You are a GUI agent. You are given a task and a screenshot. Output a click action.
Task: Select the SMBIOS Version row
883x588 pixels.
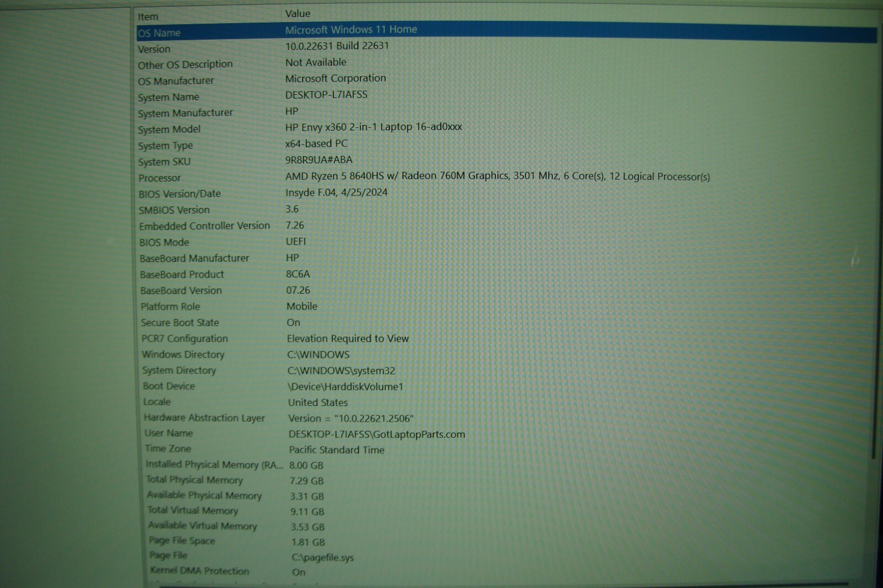pos(507,210)
